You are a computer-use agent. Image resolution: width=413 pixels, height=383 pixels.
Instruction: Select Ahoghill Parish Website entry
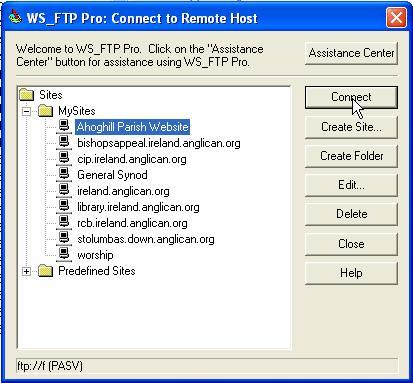[132, 127]
